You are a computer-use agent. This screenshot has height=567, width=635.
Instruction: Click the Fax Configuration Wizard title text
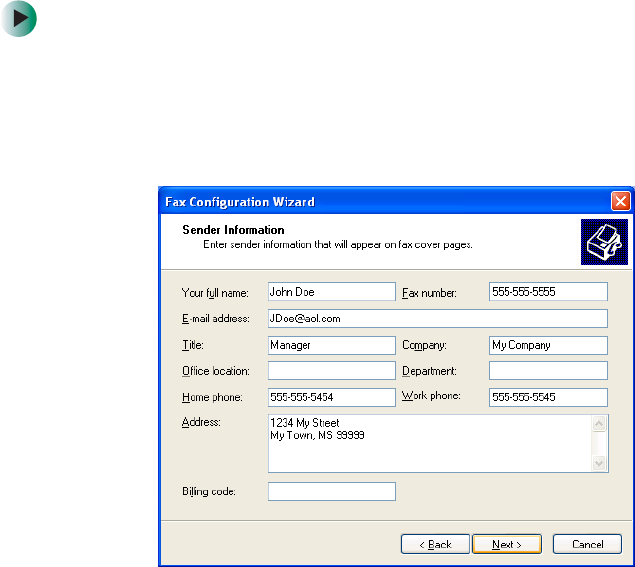tap(240, 202)
